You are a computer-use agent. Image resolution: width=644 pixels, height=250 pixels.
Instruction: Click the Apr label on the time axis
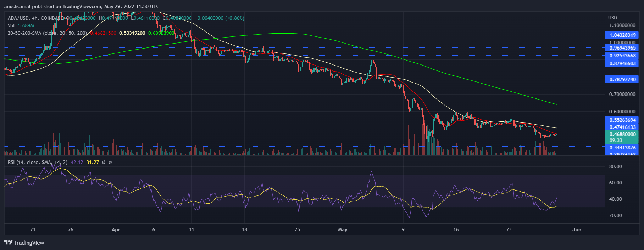(x=116, y=229)
